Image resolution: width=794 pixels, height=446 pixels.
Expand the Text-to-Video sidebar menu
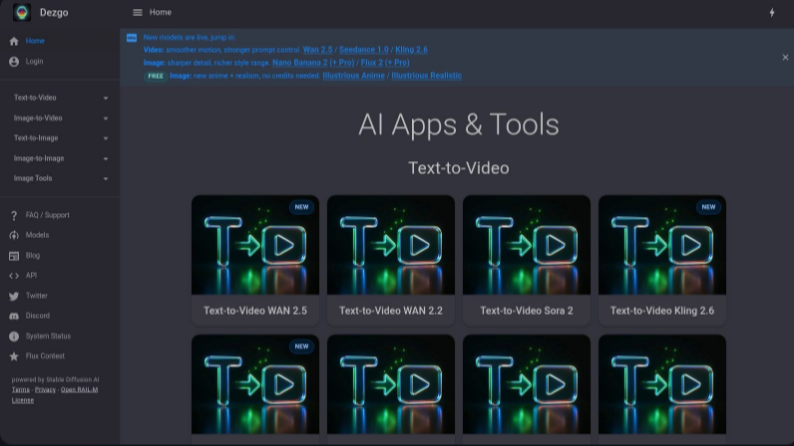click(x=59, y=98)
